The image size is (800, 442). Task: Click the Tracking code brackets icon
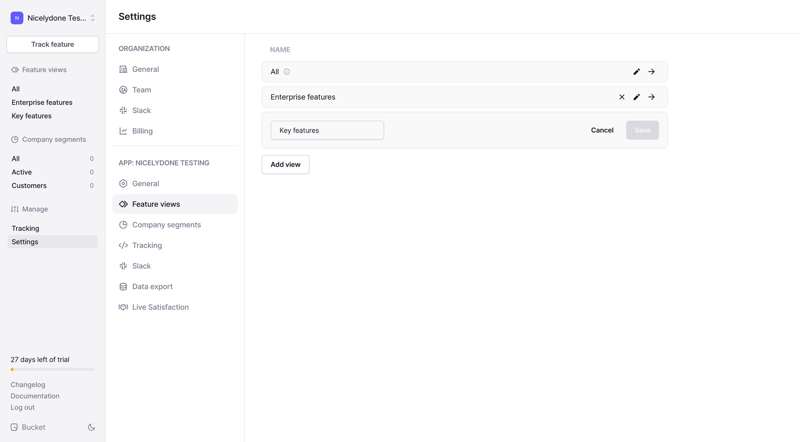(x=123, y=245)
